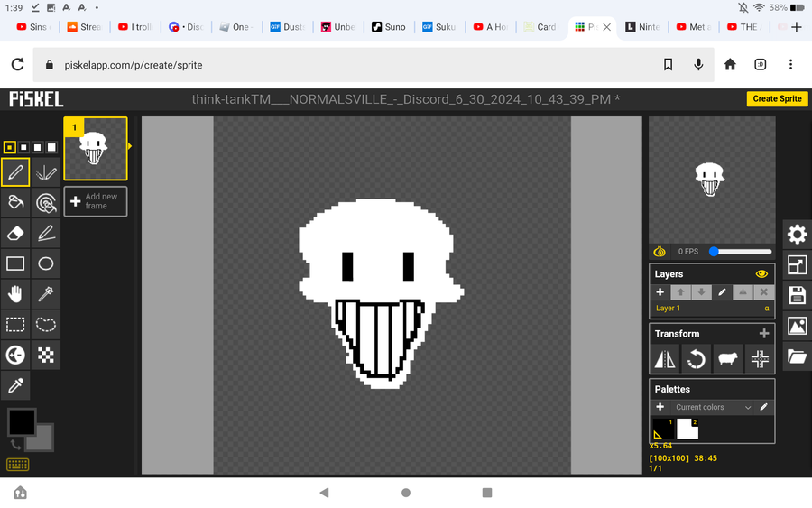812x508 pixels.
Task: Open primary black color picker
Action: coord(22,421)
